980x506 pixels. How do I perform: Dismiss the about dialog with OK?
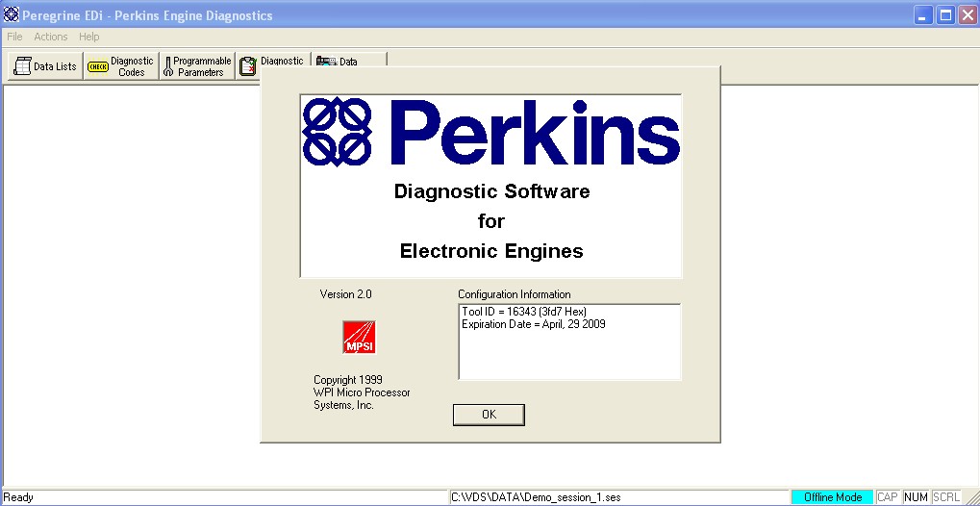(x=489, y=415)
